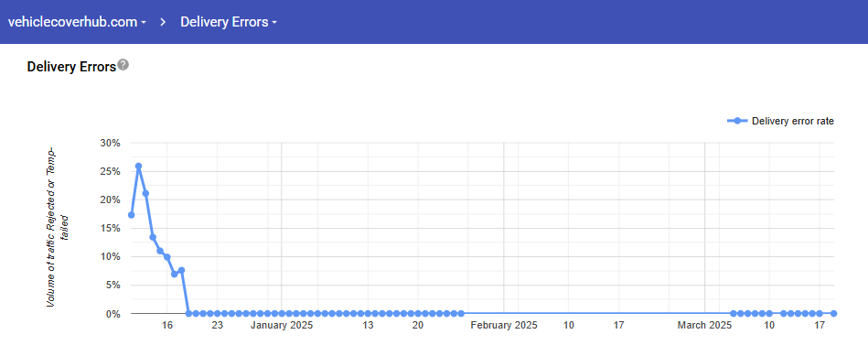The width and height of the screenshot is (868, 356).
Task: Click the data point near 13%
Action: pos(153,237)
